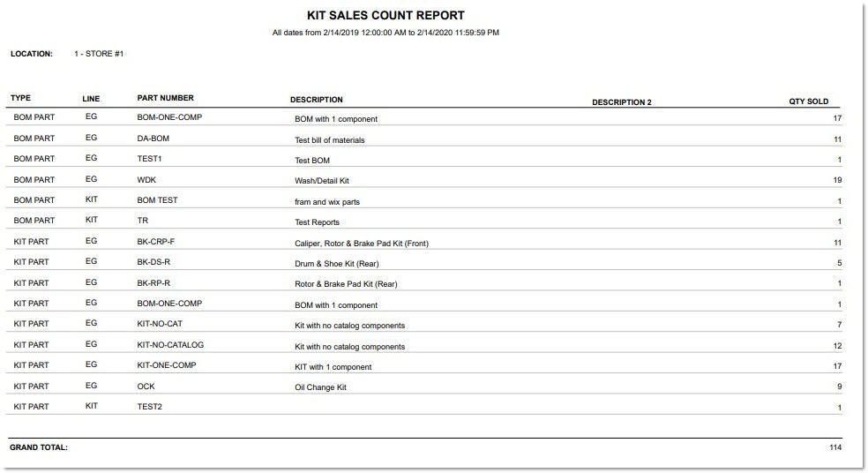Click the KIT SALES COUNT REPORT title

point(385,16)
